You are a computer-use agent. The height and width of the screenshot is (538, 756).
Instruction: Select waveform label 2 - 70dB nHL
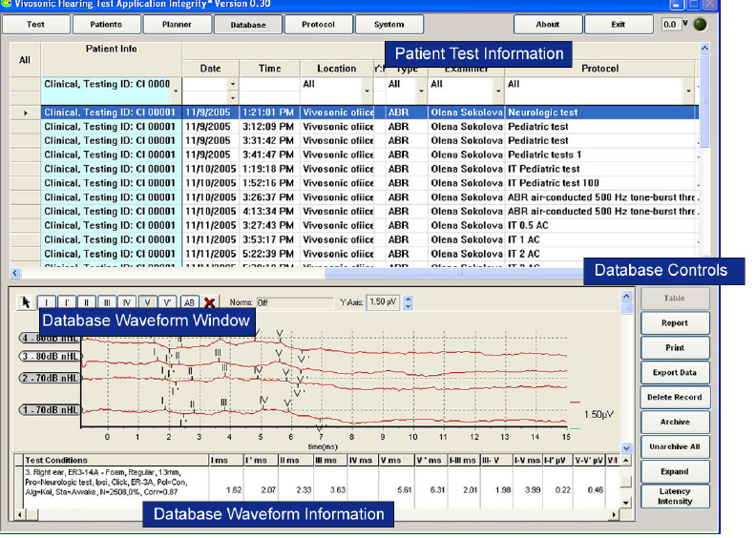[51, 378]
